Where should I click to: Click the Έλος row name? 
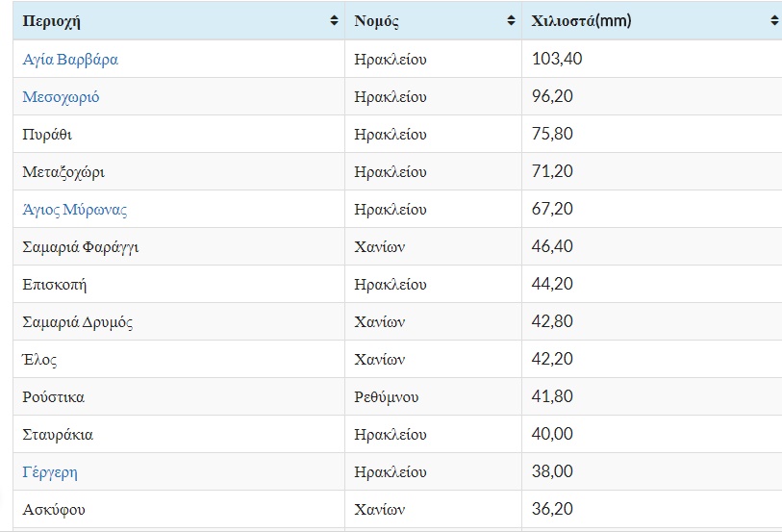(x=40, y=360)
